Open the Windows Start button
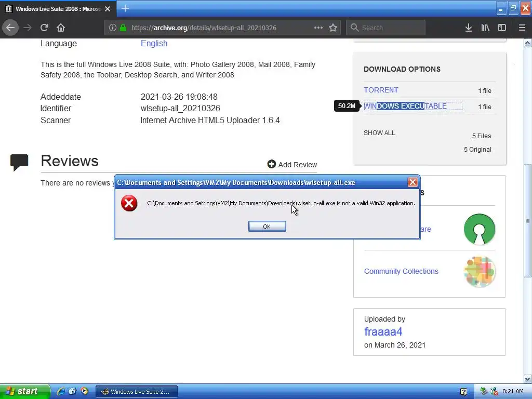 coord(25,392)
